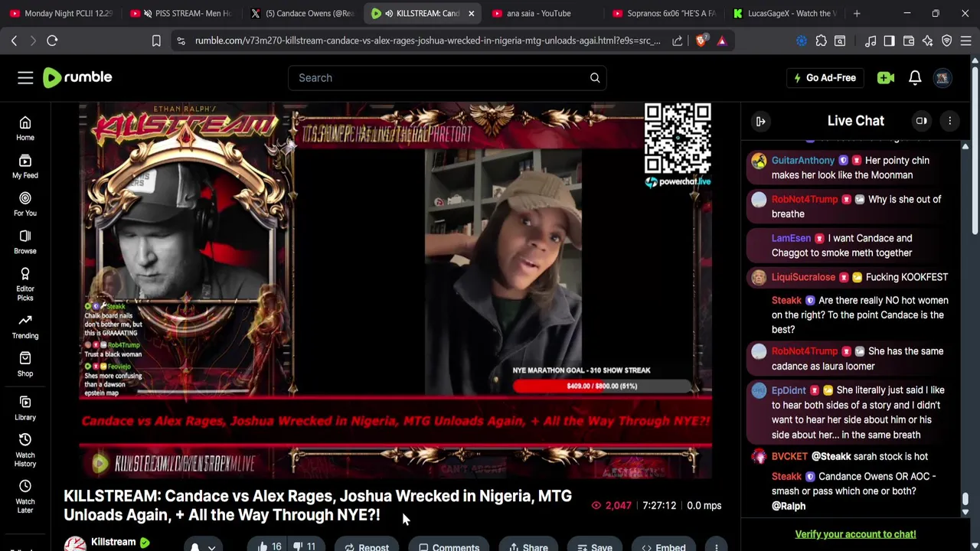
Task: Switch to ana saia YouTube tab
Action: [x=545, y=13]
